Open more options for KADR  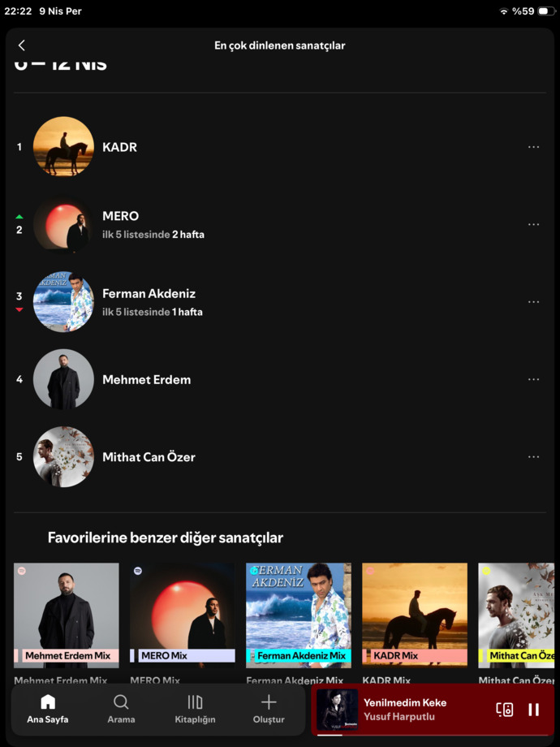point(533,147)
